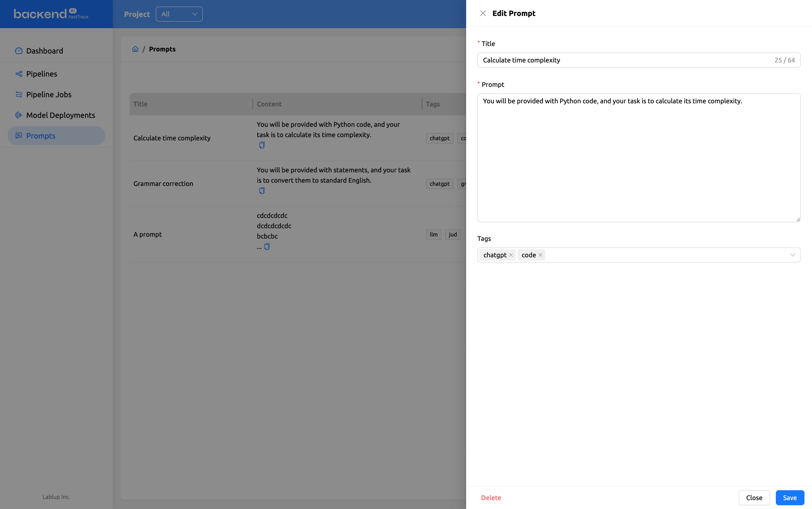The height and width of the screenshot is (509, 812).
Task: Click into the Title input field
Action: [x=626, y=60]
